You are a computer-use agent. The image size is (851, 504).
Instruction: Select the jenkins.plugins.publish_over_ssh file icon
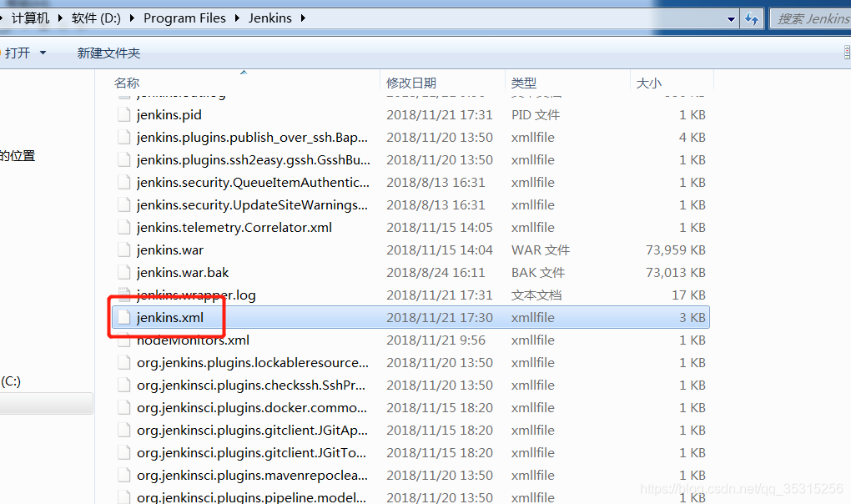point(124,138)
